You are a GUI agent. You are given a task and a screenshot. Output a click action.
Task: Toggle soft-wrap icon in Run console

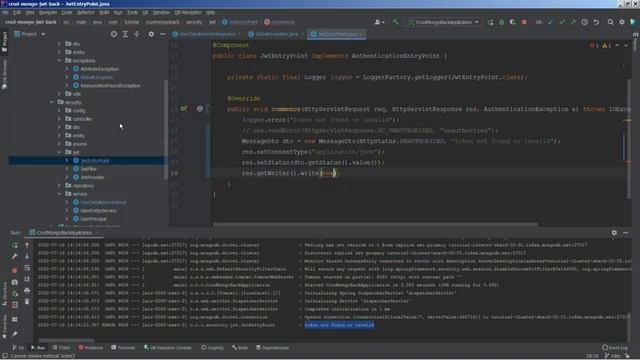27,268
